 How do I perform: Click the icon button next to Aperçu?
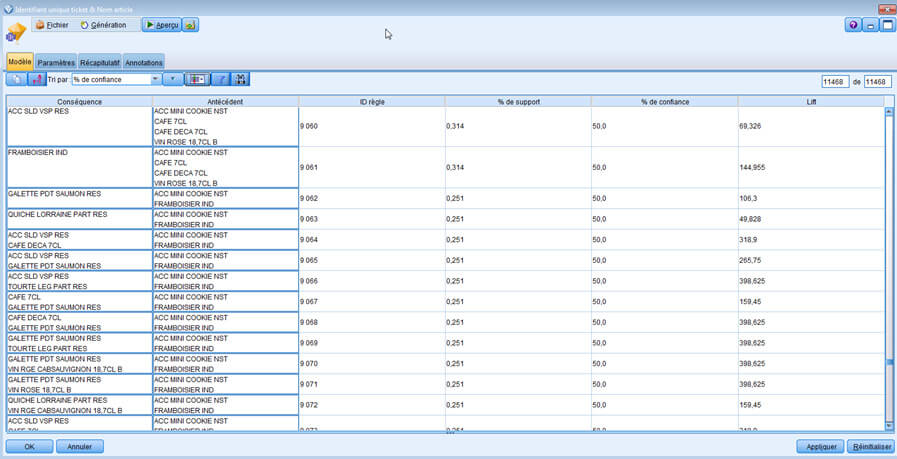190,25
